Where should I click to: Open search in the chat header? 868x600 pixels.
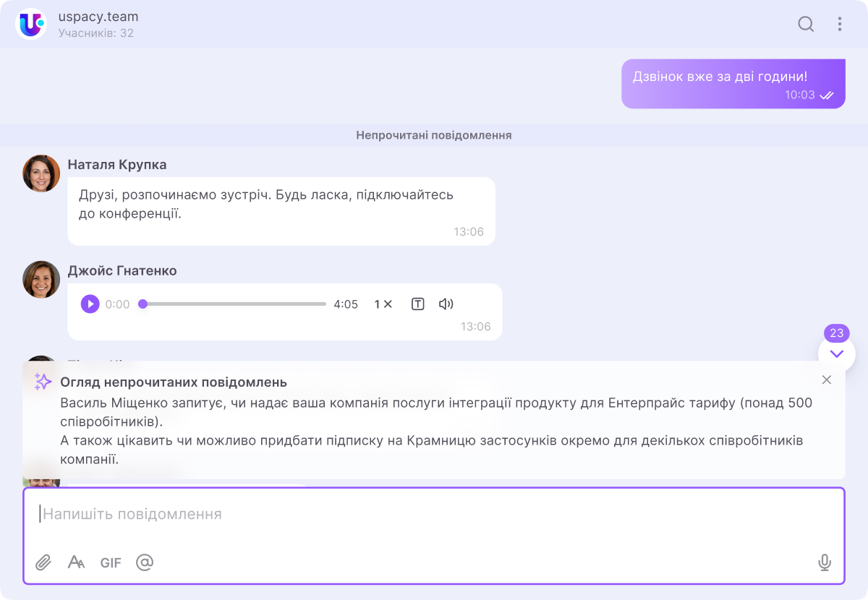[x=806, y=25]
